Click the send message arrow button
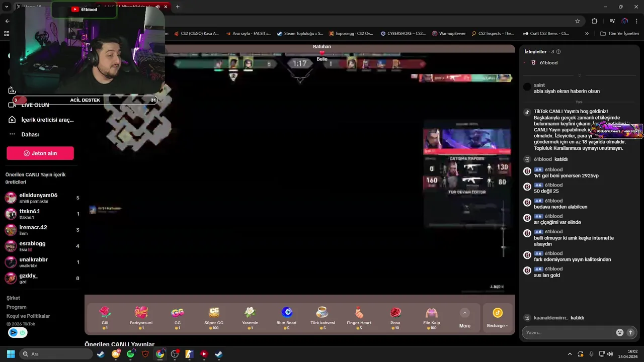 (630, 332)
